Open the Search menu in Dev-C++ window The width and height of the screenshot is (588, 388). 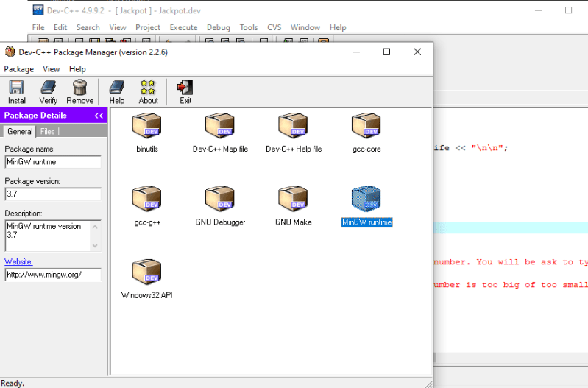pyautogui.click(x=88, y=27)
